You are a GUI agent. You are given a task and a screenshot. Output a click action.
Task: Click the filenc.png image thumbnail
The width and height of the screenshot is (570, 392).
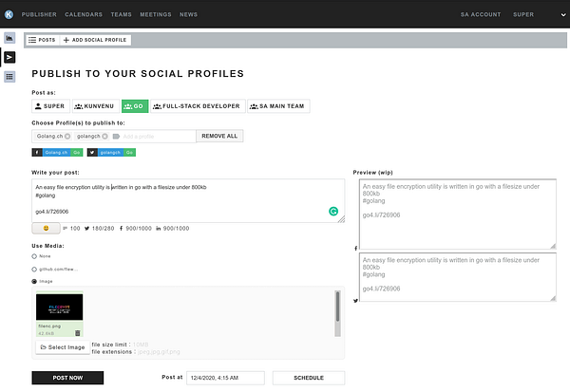(59, 308)
